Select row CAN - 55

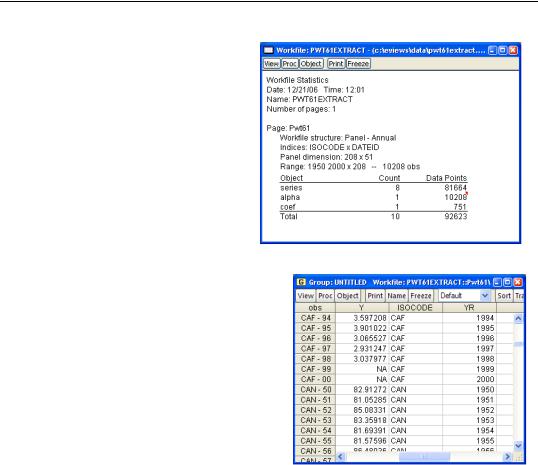[315, 441]
